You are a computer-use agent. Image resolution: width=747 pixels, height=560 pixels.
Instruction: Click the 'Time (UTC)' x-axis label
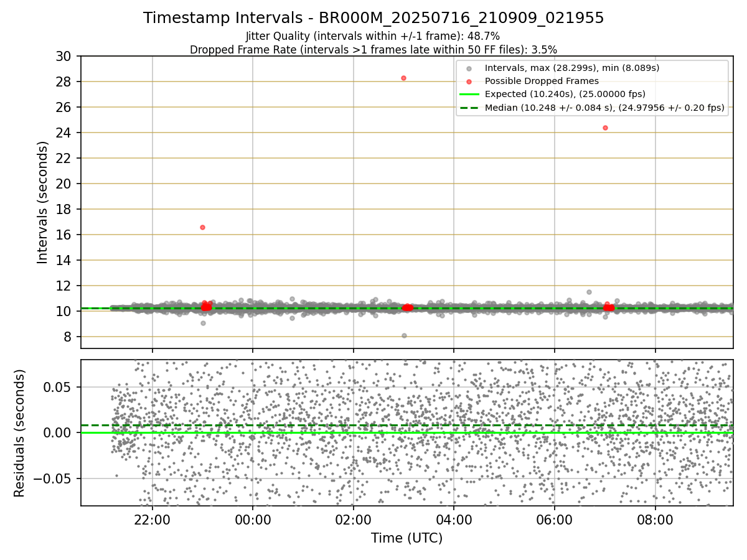point(406,538)
